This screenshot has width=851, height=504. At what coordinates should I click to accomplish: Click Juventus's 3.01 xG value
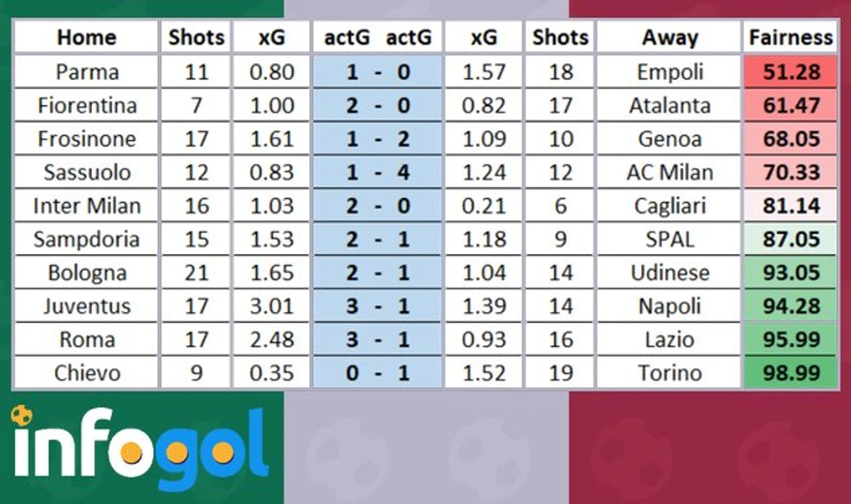[272, 306]
